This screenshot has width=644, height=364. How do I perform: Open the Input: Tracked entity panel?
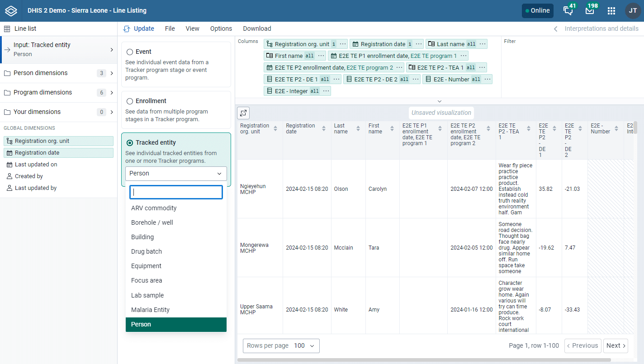coord(59,49)
